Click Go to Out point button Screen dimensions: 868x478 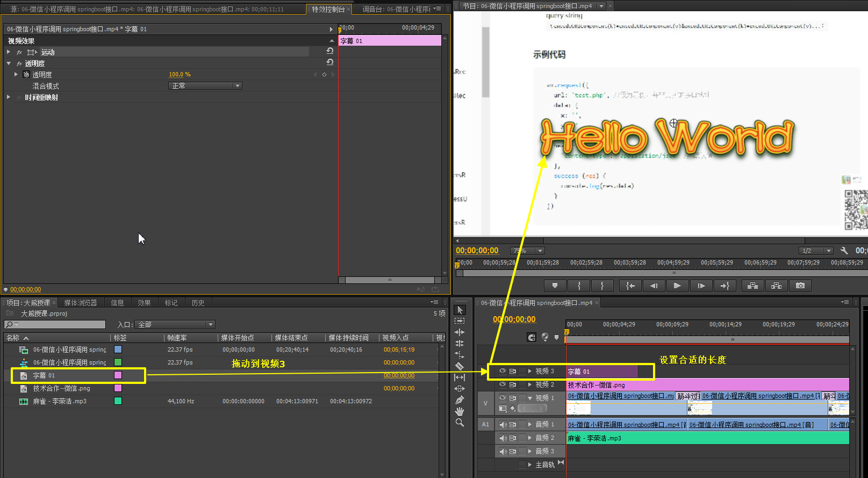pos(724,286)
